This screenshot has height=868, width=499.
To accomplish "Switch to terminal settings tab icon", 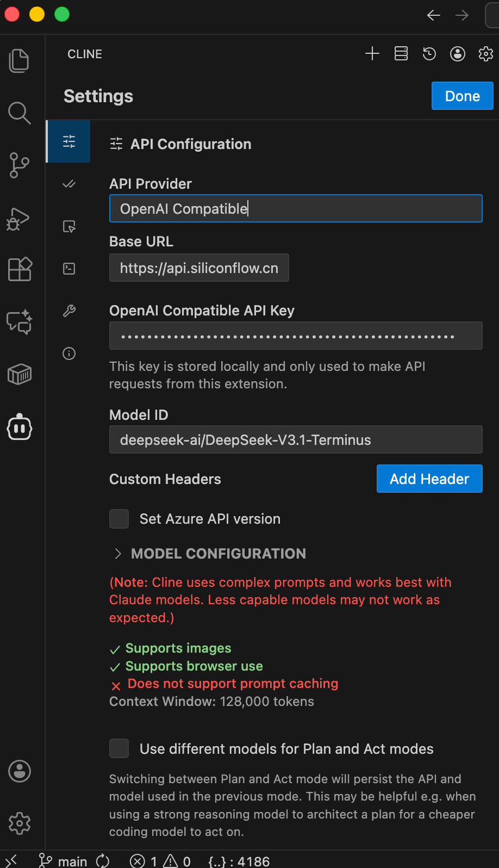I will coord(69,269).
